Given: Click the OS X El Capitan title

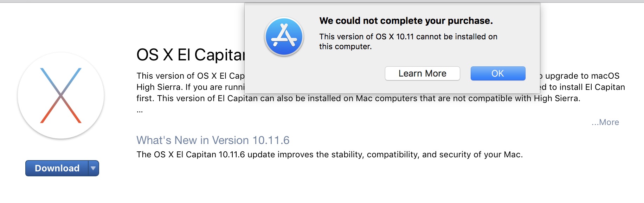Looking at the screenshot, I should click(190, 55).
